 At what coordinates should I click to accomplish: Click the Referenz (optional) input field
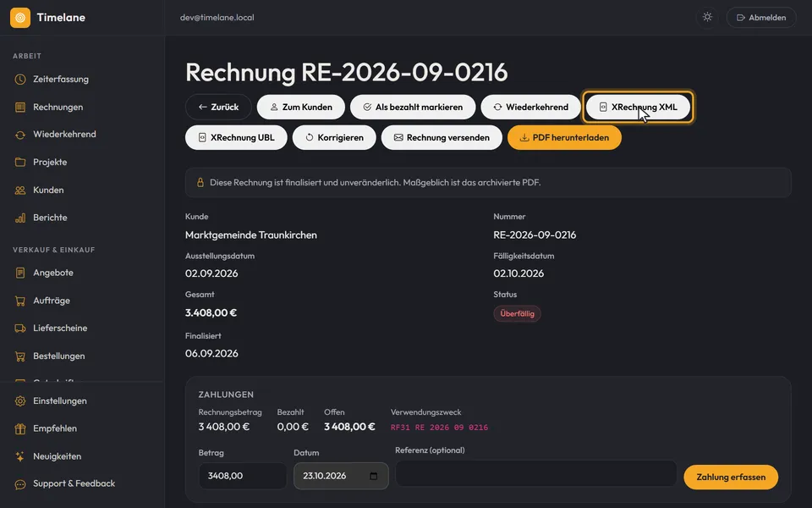pos(536,473)
